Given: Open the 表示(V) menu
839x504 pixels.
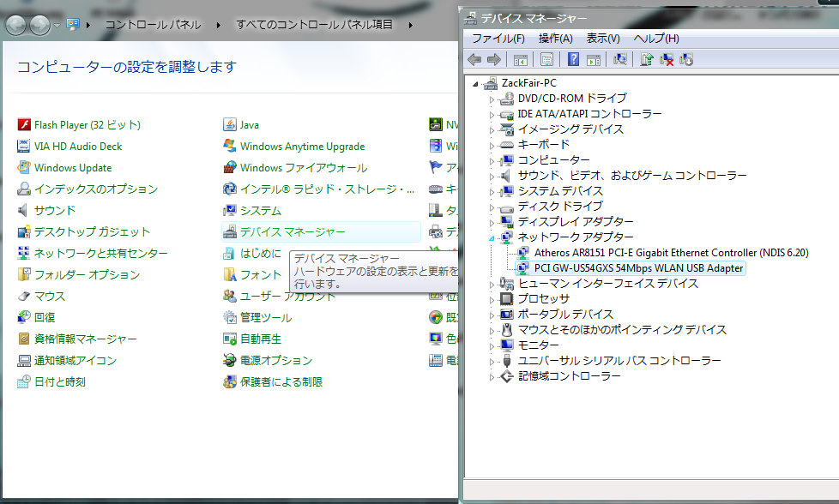Looking at the screenshot, I should [x=603, y=39].
